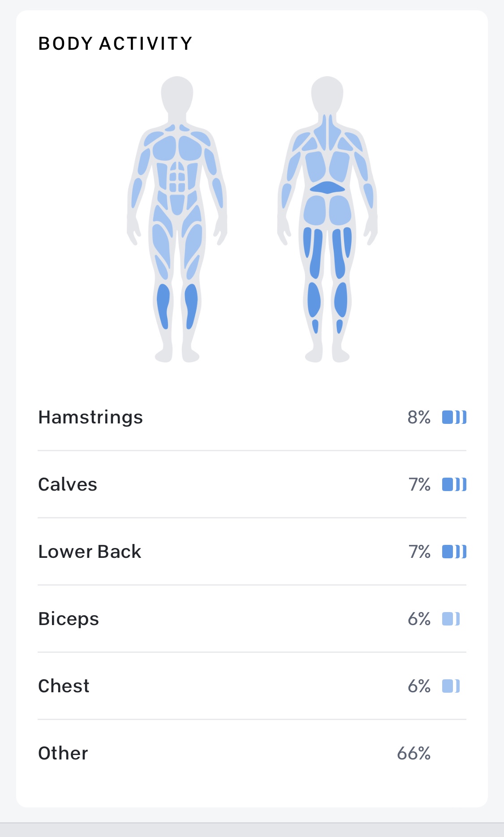Tap the Calves intensity bars icon
The image size is (504, 837).
454,484
